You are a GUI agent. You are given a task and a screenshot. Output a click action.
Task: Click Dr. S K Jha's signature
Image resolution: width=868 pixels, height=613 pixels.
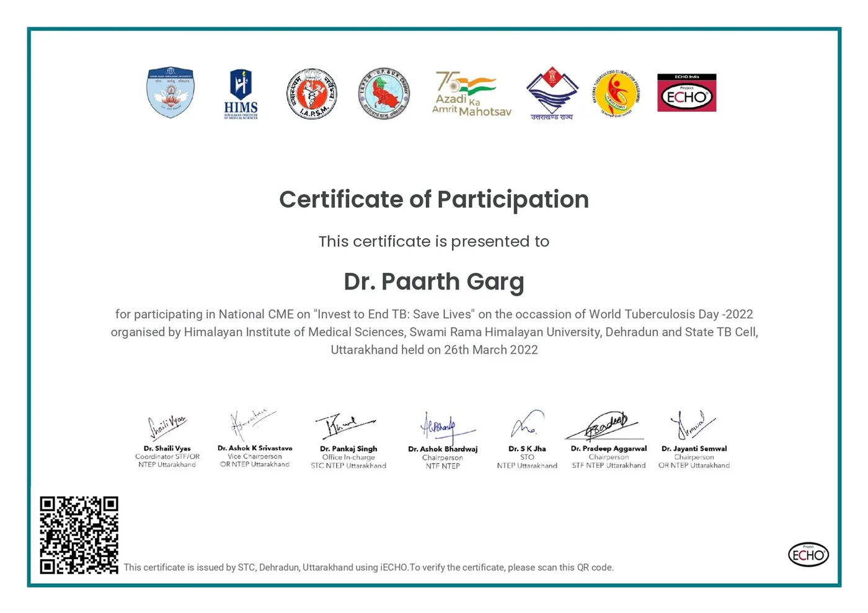528,424
